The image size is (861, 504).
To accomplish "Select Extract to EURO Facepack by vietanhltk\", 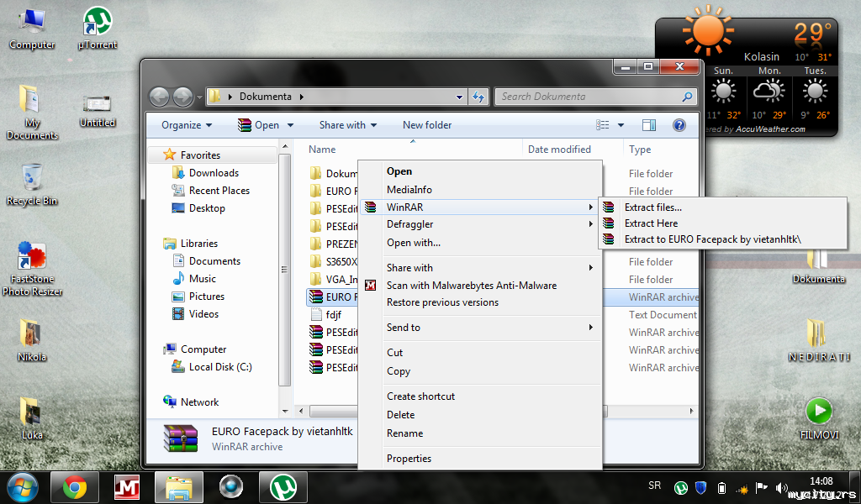I will pos(722,239).
